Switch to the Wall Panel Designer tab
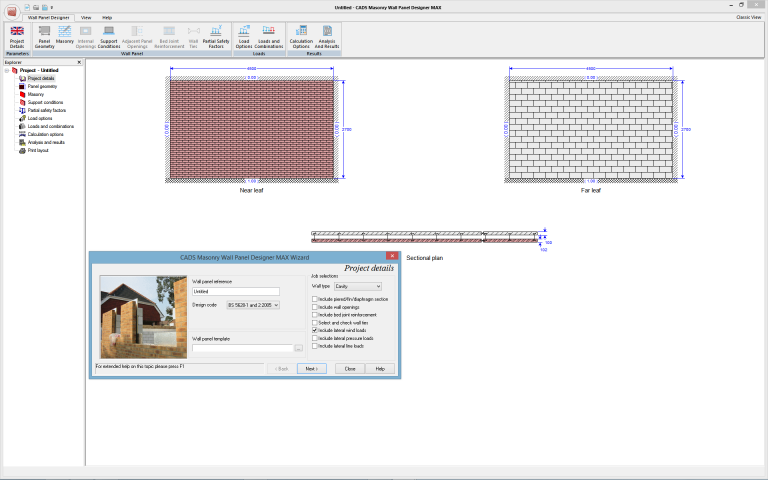 [x=48, y=18]
